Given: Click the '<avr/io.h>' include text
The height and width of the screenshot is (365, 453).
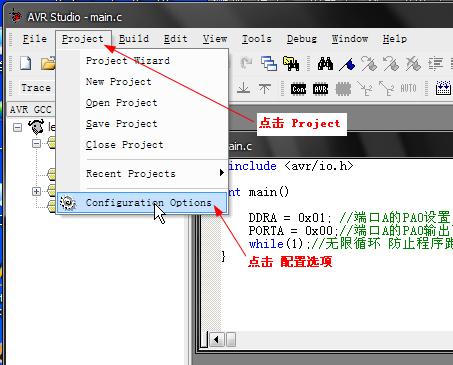Looking at the screenshot, I should (319, 166).
